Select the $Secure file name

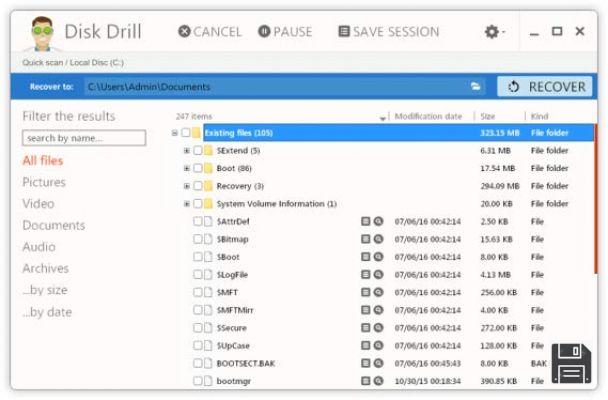[231, 328]
